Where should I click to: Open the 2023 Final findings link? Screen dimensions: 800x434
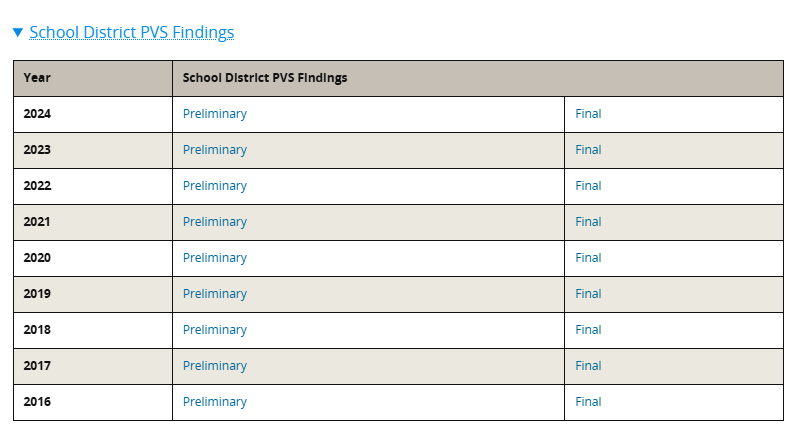pos(588,150)
